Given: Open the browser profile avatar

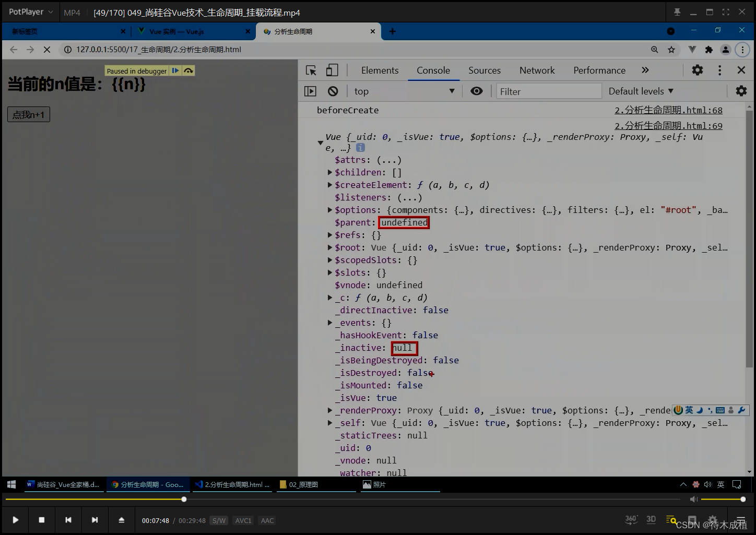Looking at the screenshot, I should (726, 50).
